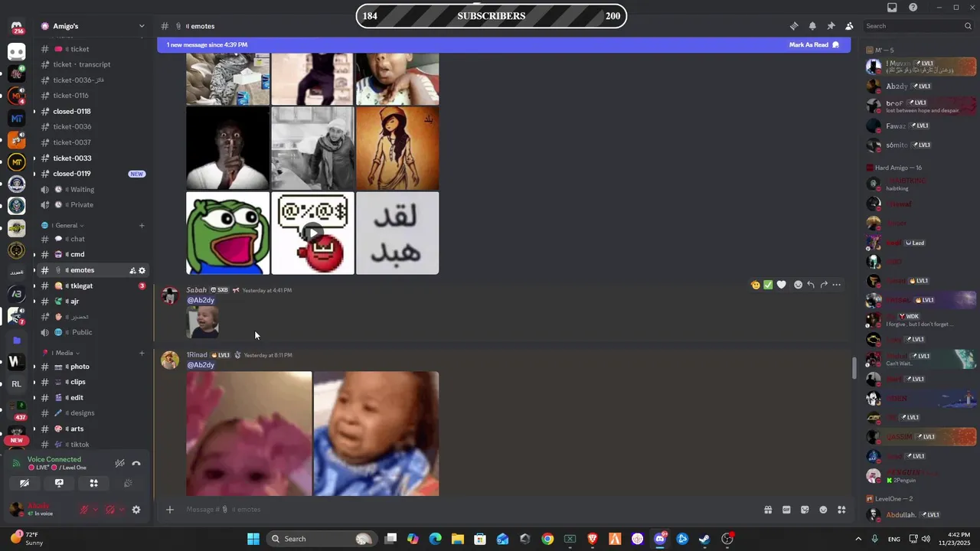This screenshot has width=980, height=551.
Task: Join the Public voice channel
Action: click(x=93, y=332)
